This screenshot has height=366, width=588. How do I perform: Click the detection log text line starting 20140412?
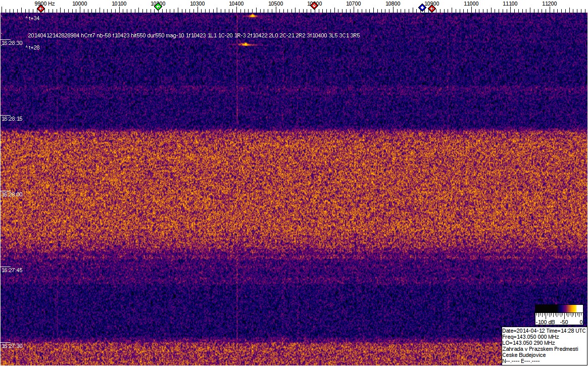tap(194, 36)
